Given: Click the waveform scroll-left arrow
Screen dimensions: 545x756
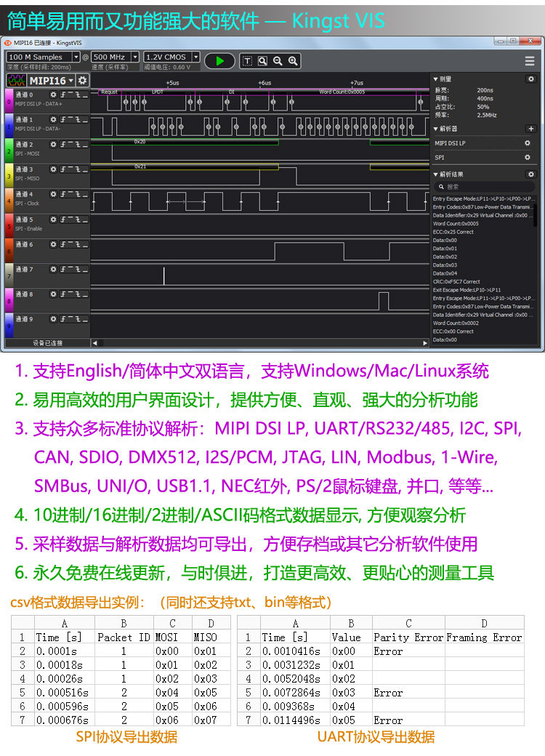Looking at the screenshot, I should pos(95,343).
